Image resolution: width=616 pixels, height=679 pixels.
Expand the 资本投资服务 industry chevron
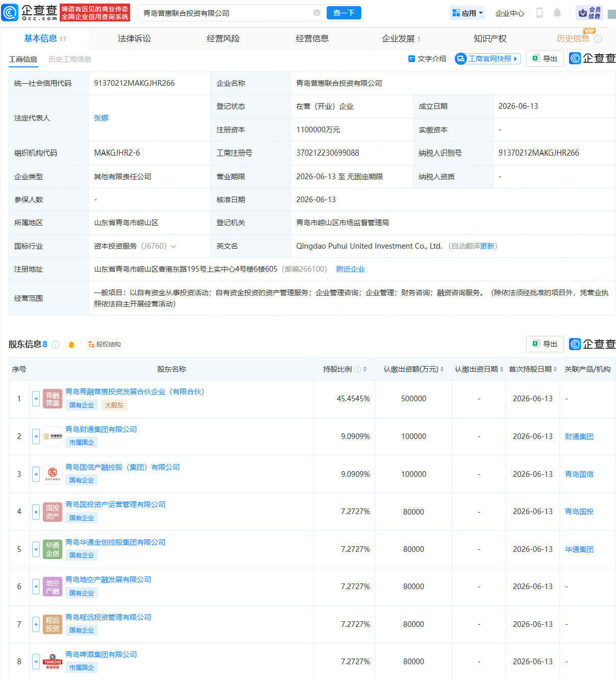(174, 247)
